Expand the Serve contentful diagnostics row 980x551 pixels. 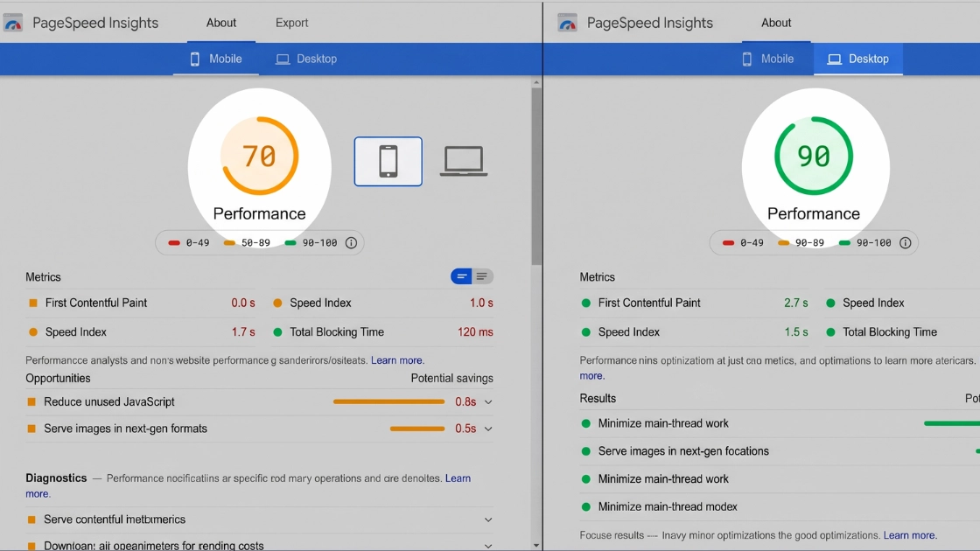pyautogui.click(x=488, y=520)
